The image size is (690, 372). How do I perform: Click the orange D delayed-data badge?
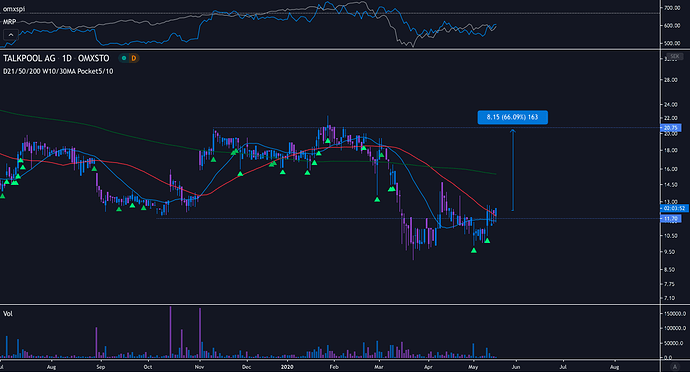[133, 58]
